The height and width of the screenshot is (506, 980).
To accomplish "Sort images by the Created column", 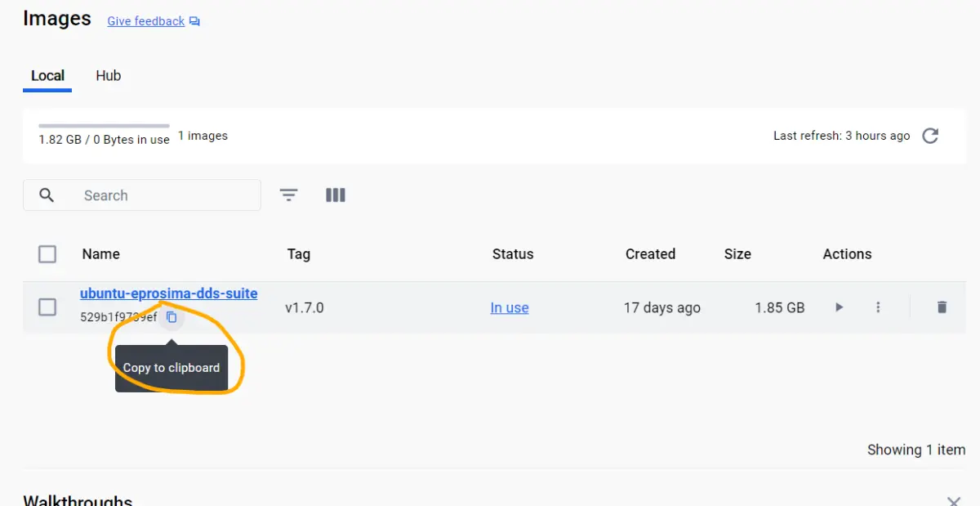I will [650, 254].
